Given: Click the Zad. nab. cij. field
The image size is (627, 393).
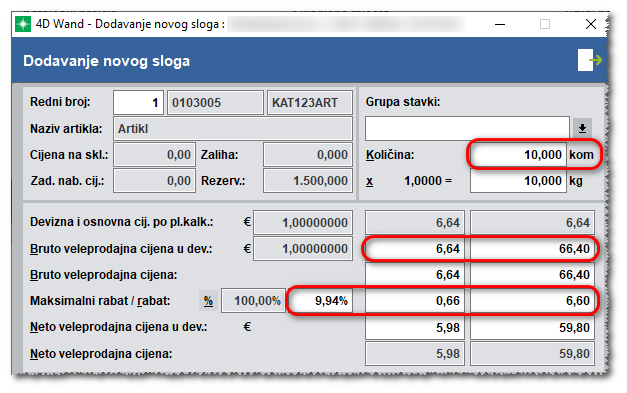Looking at the screenshot, I should [x=154, y=181].
